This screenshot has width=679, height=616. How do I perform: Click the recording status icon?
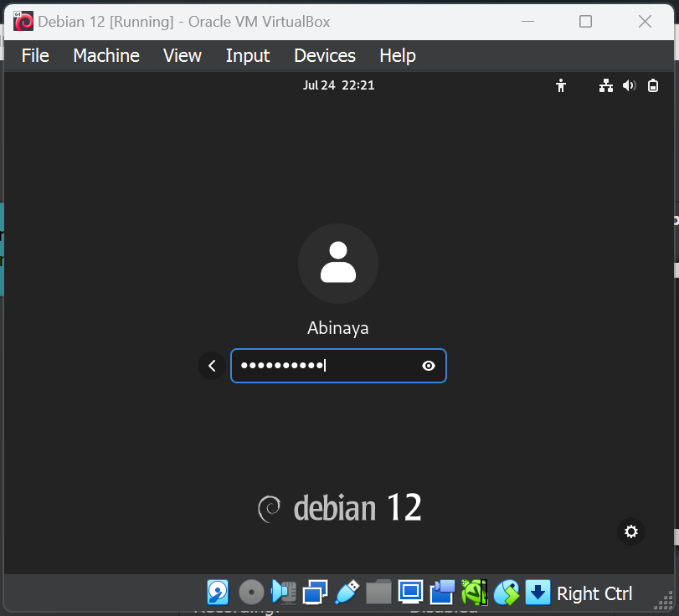click(x=442, y=592)
